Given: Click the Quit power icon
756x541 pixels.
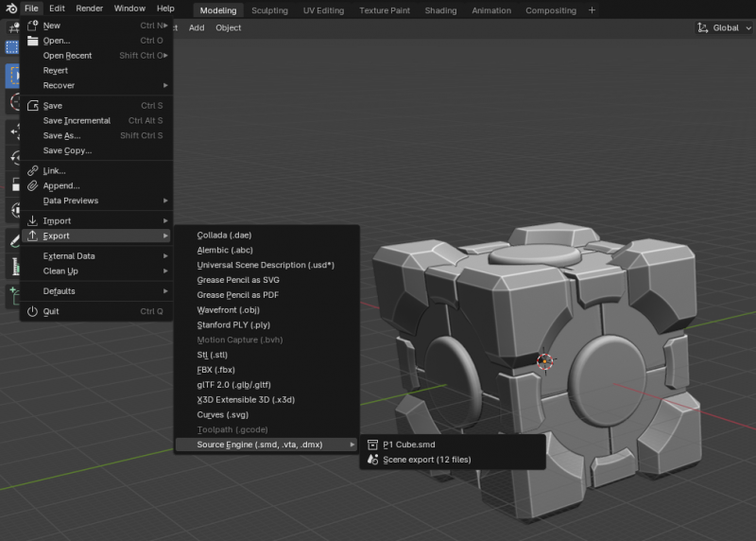Looking at the screenshot, I should (x=32, y=312).
